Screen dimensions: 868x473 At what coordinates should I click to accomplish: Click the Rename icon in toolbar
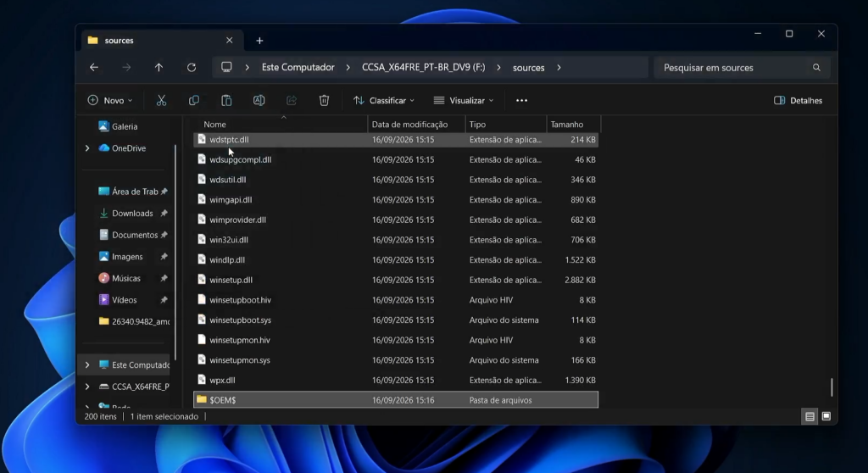259,100
